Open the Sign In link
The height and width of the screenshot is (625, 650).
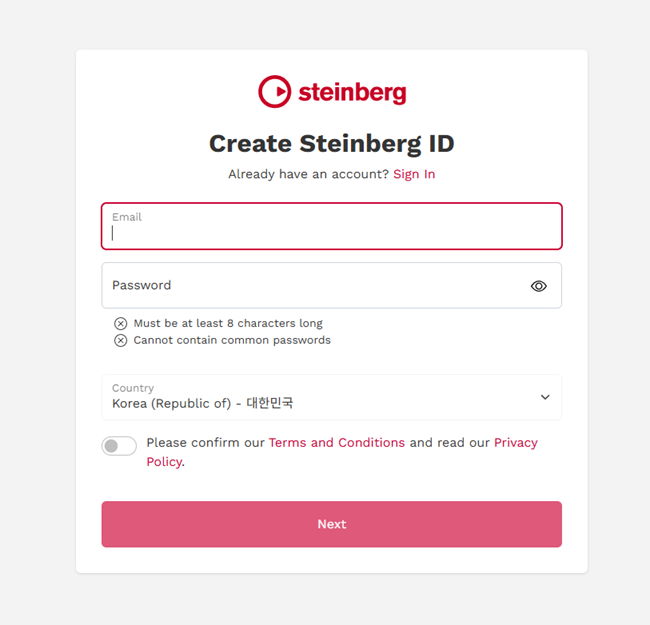point(414,174)
